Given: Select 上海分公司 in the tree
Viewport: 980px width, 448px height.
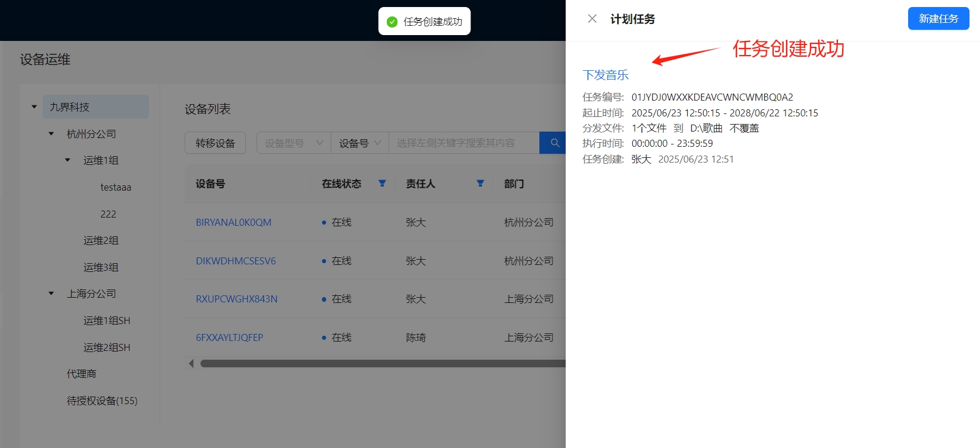Looking at the screenshot, I should click(x=91, y=294).
